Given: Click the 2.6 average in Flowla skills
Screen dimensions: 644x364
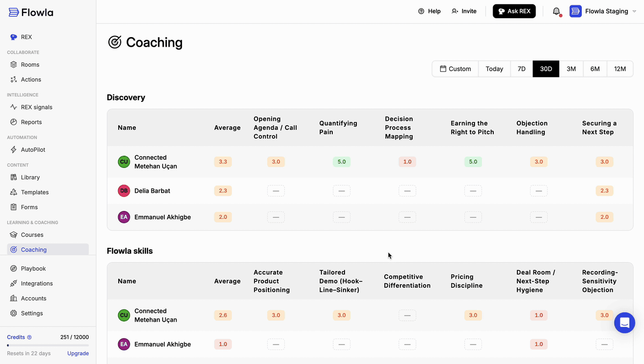Looking at the screenshot, I should [x=223, y=315].
